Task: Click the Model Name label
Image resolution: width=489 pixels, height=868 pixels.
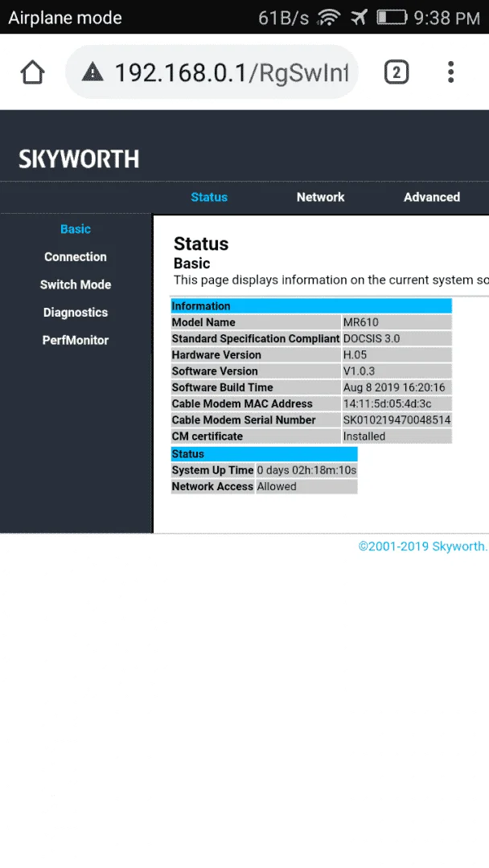Action: 203,322
